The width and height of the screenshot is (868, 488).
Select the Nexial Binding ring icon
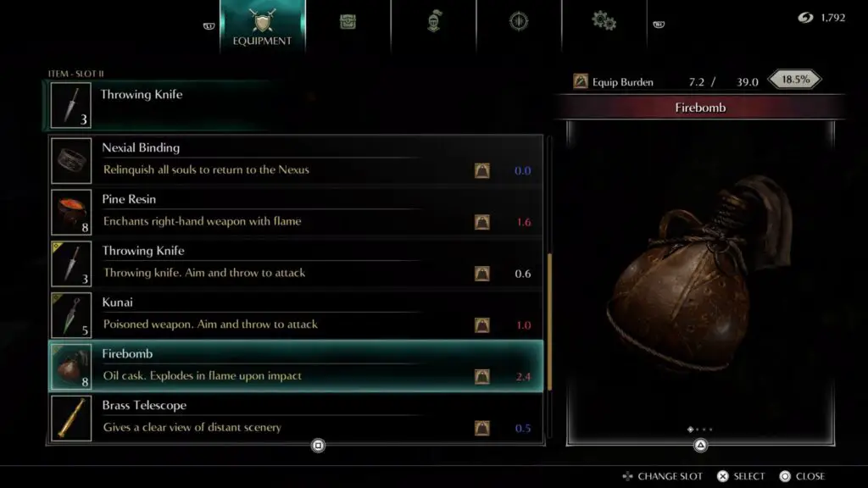[x=71, y=161]
